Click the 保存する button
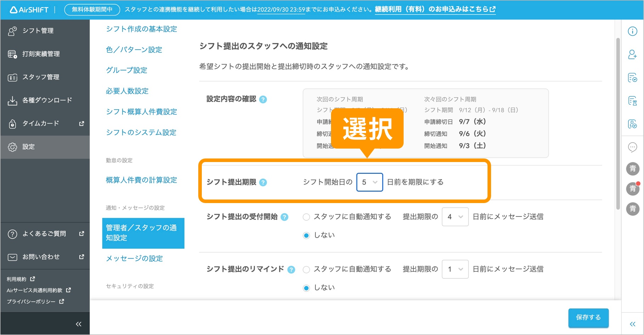The width and height of the screenshot is (644, 335). coord(588,318)
